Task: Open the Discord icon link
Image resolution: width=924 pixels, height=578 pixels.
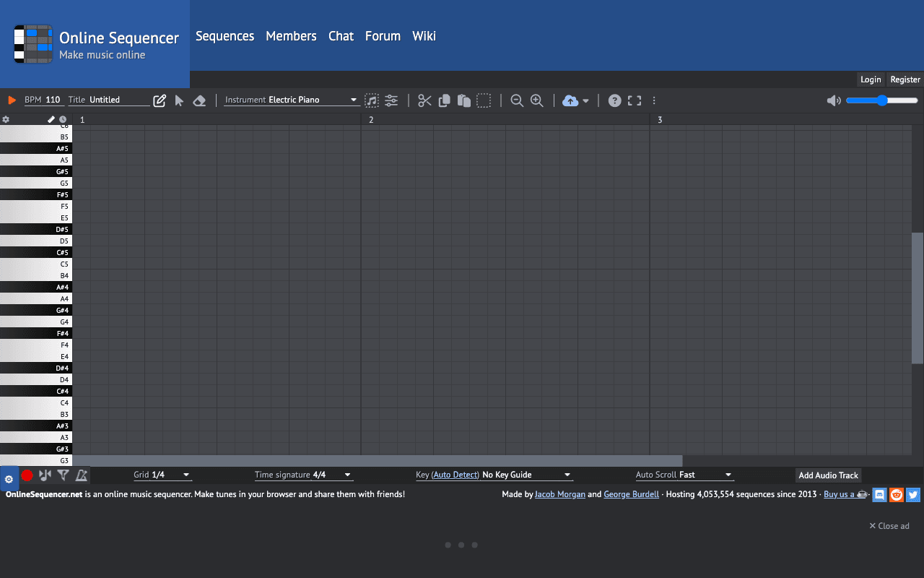Action: [x=879, y=495]
